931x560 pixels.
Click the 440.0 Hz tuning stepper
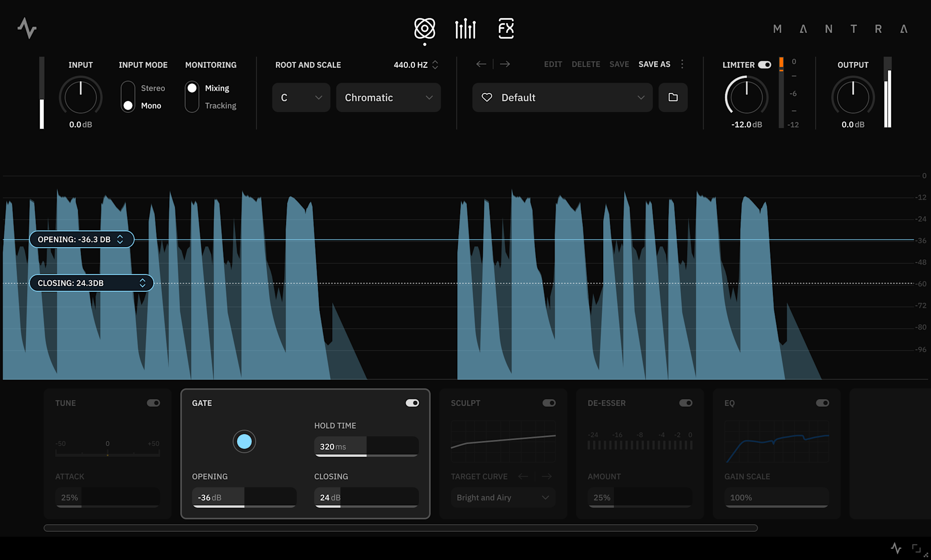(x=435, y=64)
